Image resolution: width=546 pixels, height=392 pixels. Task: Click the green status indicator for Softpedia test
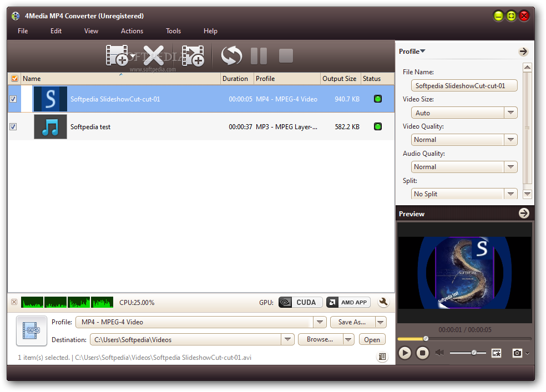click(378, 126)
